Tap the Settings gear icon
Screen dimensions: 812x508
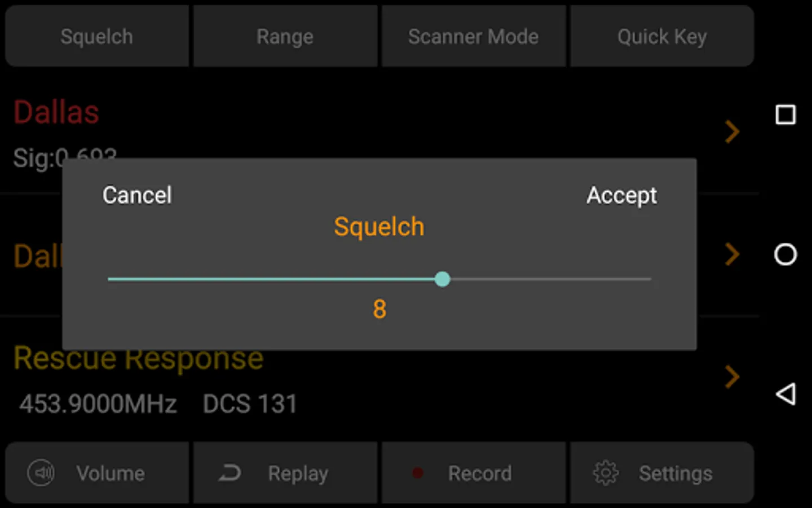(606, 473)
